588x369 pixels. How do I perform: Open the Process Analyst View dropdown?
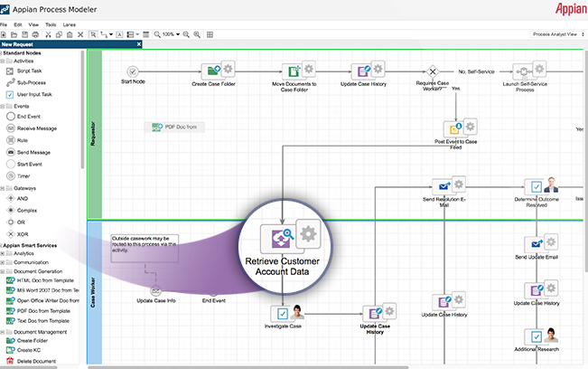pyautogui.click(x=557, y=34)
